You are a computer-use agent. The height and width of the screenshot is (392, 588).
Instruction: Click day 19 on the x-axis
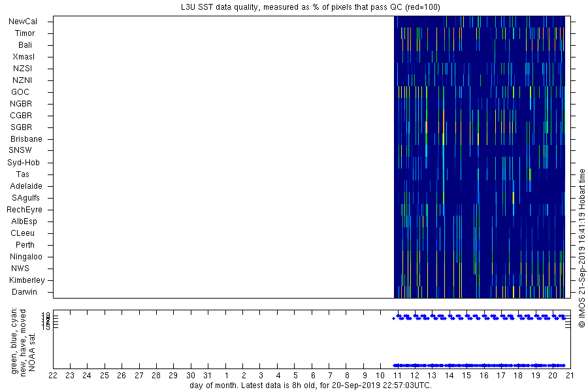pos(536,376)
